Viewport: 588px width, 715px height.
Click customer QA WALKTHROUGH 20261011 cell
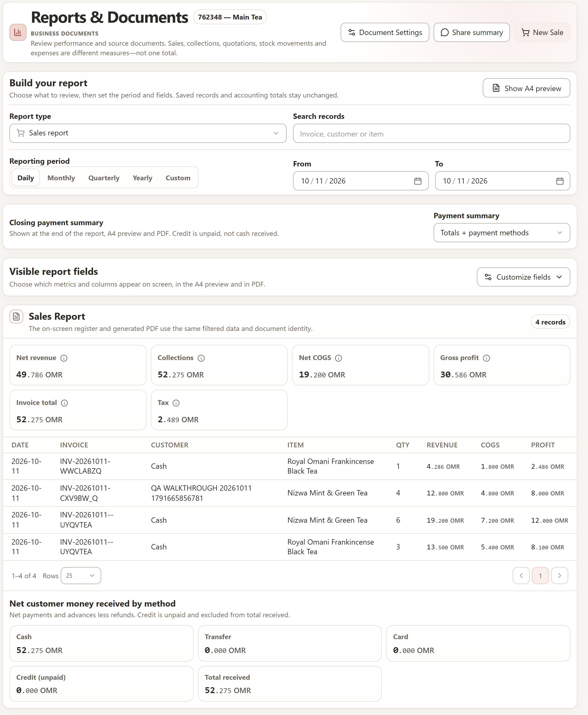coord(201,493)
